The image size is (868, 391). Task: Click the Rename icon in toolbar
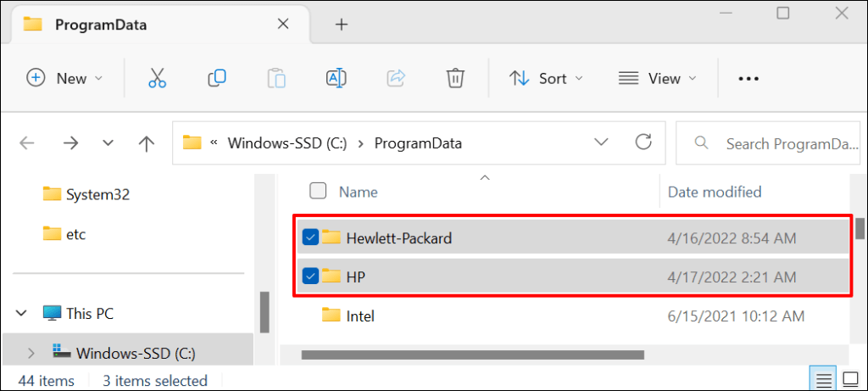[337, 78]
